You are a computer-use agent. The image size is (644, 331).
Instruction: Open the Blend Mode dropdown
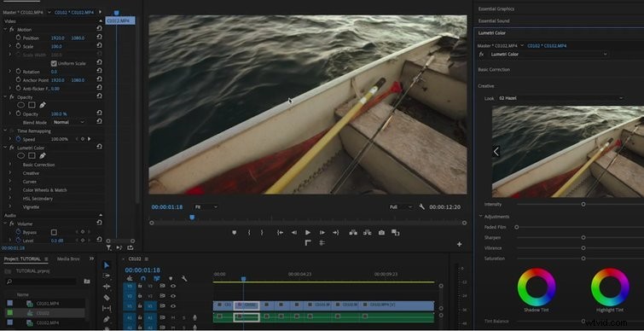pos(69,122)
